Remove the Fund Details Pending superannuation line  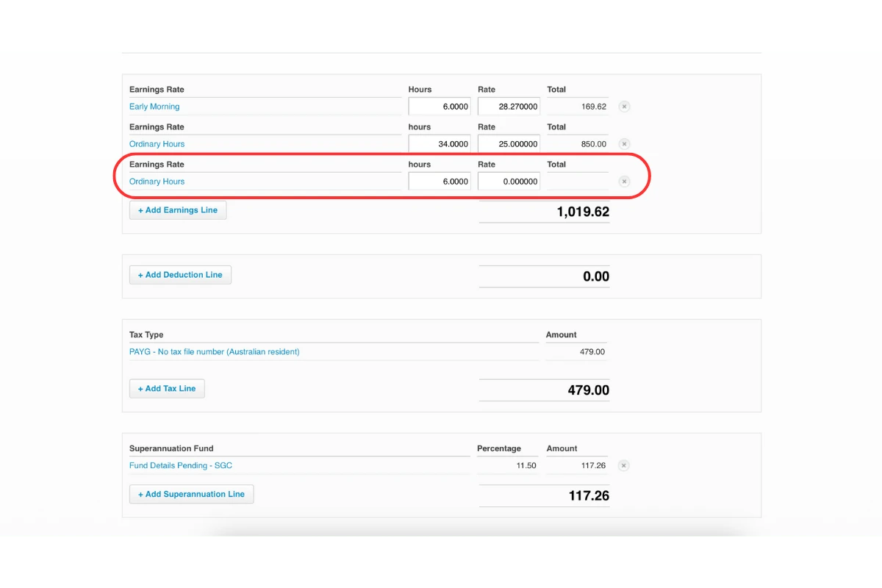coord(624,465)
